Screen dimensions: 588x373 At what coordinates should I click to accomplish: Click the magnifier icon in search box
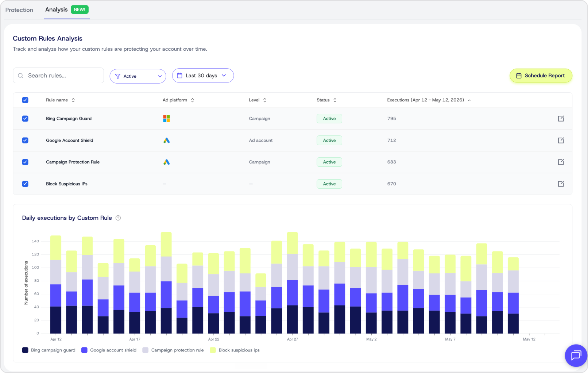pos(20,76)
